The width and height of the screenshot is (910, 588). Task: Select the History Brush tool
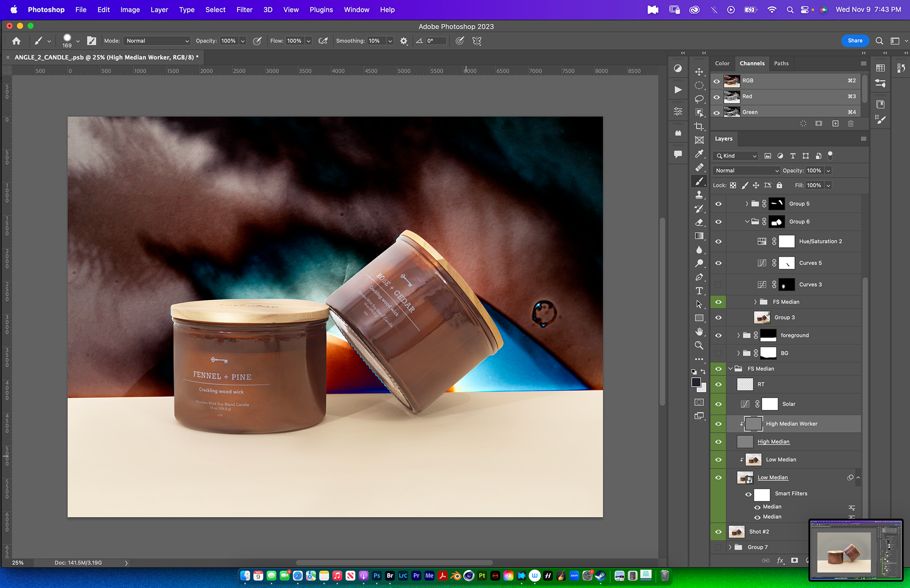tap(699, 208)
